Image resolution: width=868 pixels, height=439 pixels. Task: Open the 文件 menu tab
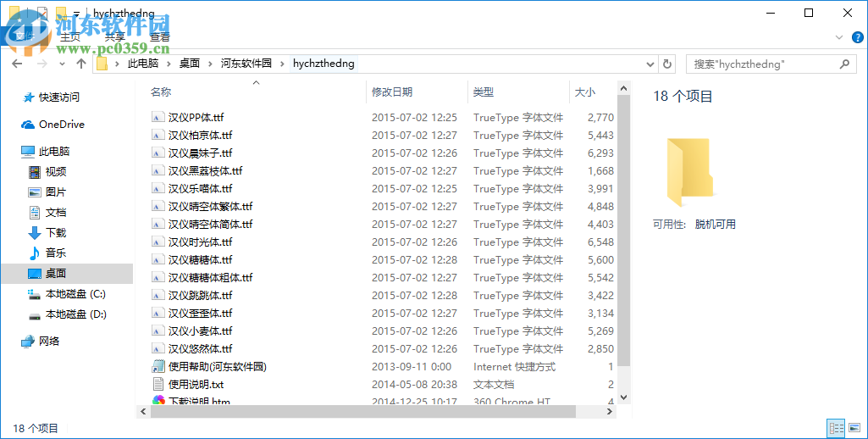(25, 37)
